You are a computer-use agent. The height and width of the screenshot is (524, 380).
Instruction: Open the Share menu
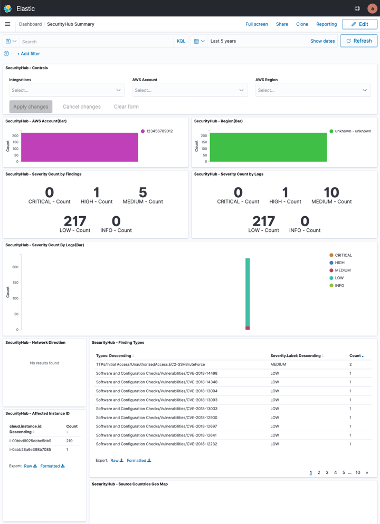(282, 24)
